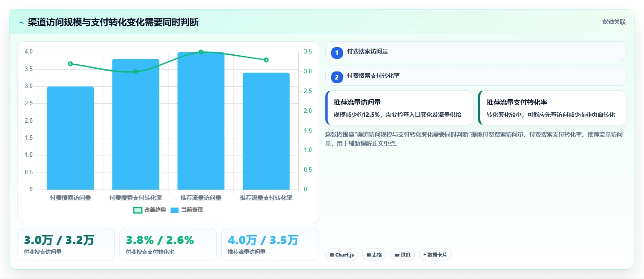The height and width of the screenshot is (279, 644).
Task: Click the text 规模减少约12.5%
Action: 357,115
